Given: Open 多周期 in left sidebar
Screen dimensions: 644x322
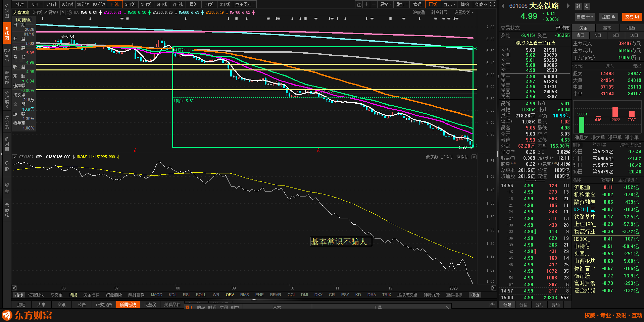Looking at the screenshot, I should point(7,144).
